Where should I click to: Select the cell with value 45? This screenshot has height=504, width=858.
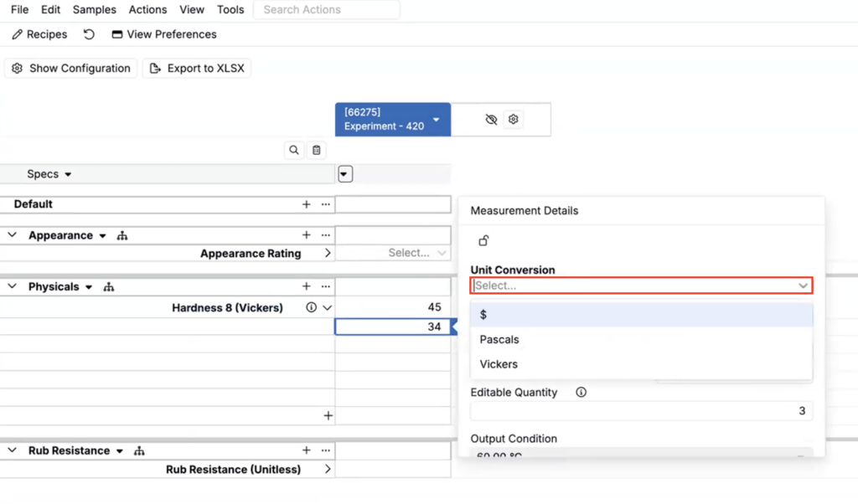[x=393, y=307]
